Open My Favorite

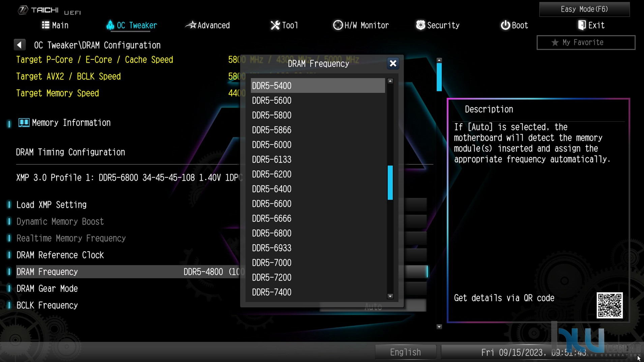pos(586,42)
